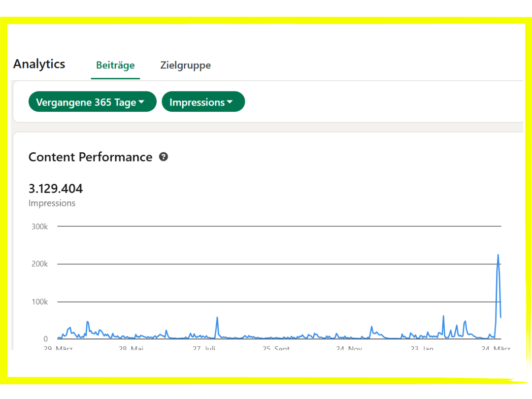Switch to the Beiträge tab
532x399 pixels.
115,66
